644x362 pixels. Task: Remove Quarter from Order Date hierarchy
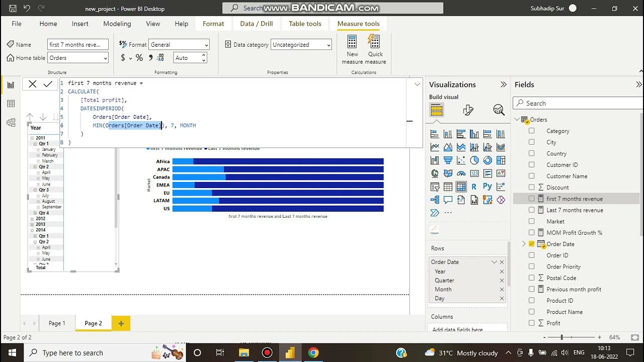(502, 281)
